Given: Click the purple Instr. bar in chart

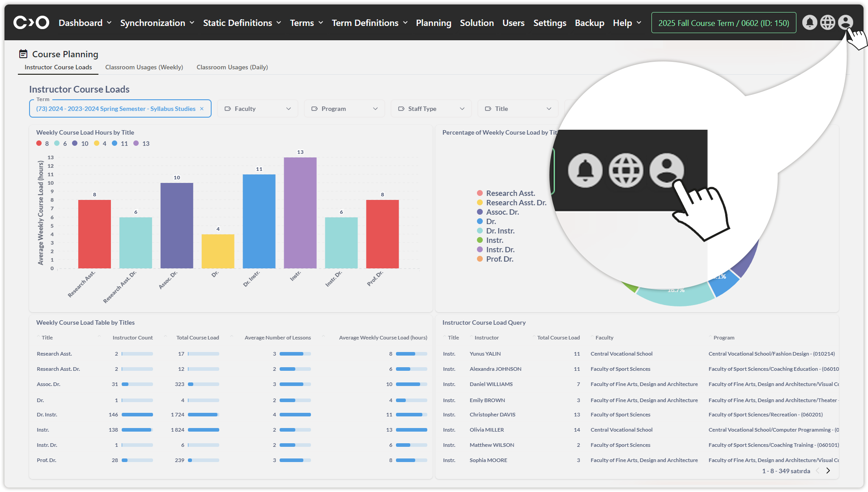Looking at the screenshot, I should point(300,212).
